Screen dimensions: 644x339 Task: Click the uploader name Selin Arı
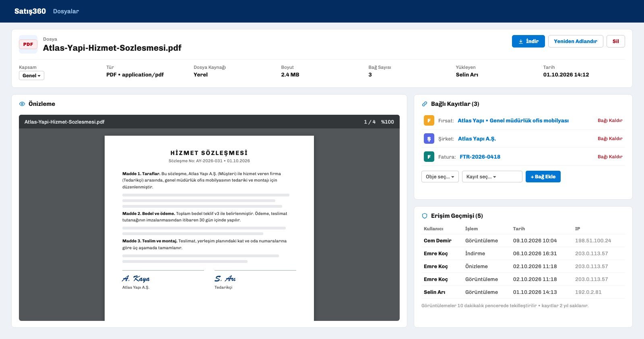(467, 74)
